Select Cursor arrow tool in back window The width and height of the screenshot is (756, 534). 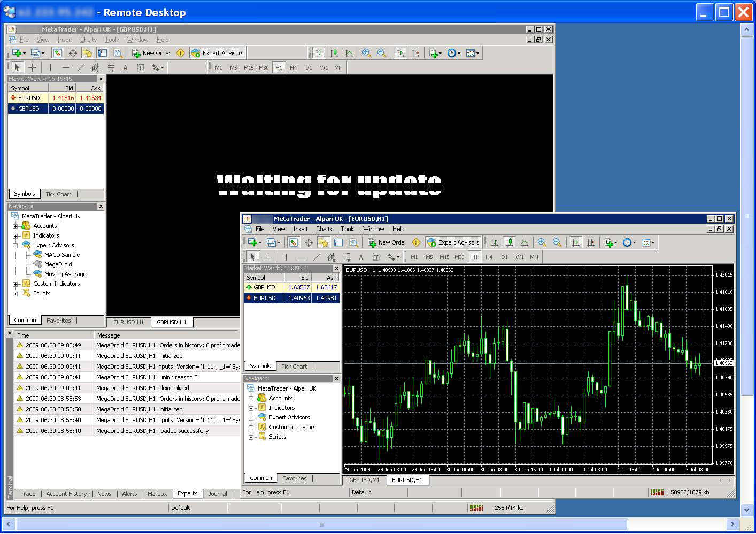point(17,67)
